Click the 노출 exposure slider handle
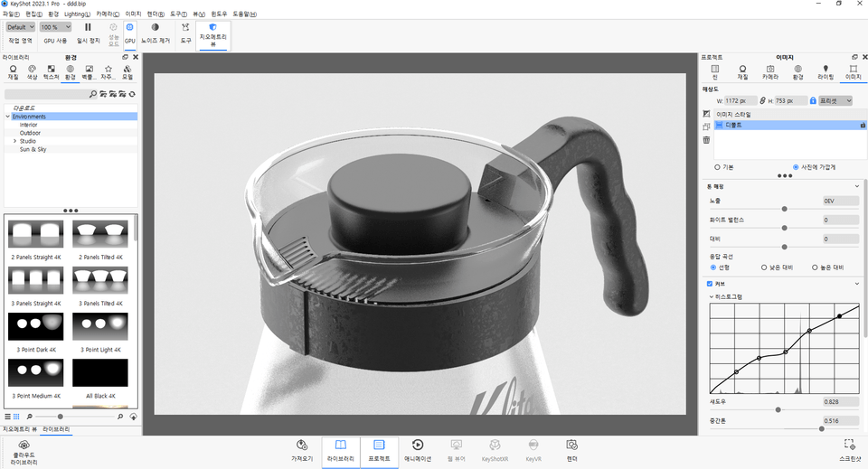868x469 pixels. point(784,209)
